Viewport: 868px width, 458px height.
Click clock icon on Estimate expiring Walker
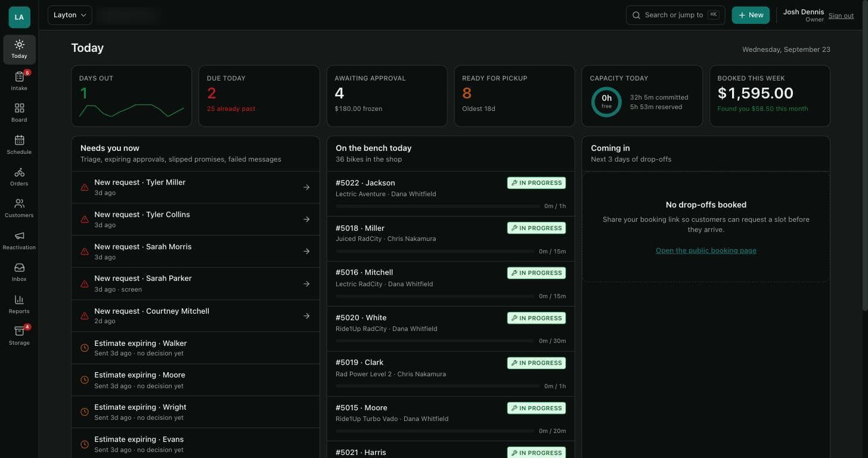click(x=85, y=348)
